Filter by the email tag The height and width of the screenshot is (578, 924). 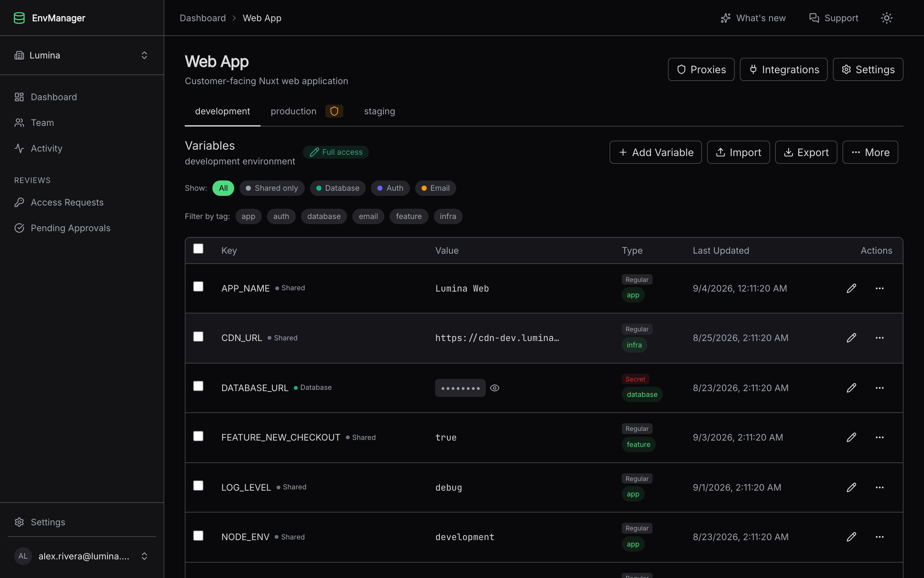click(368, 216)
